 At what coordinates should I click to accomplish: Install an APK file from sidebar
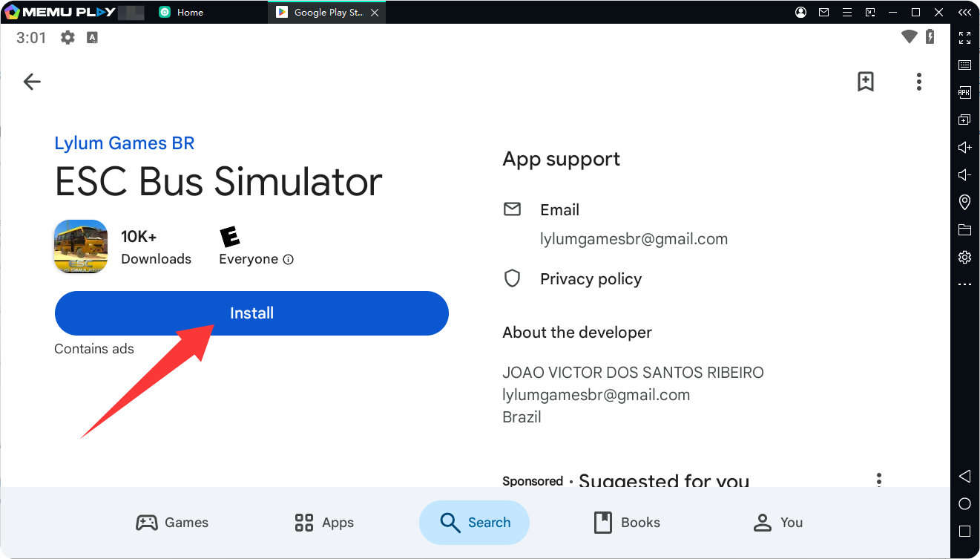(964, 92)
